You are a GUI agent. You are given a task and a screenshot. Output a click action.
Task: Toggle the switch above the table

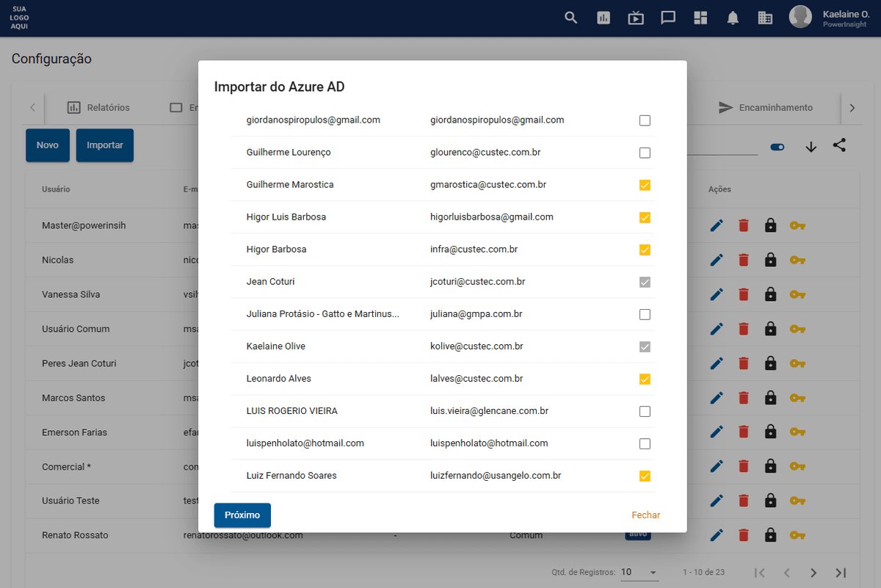coord(777,147)
